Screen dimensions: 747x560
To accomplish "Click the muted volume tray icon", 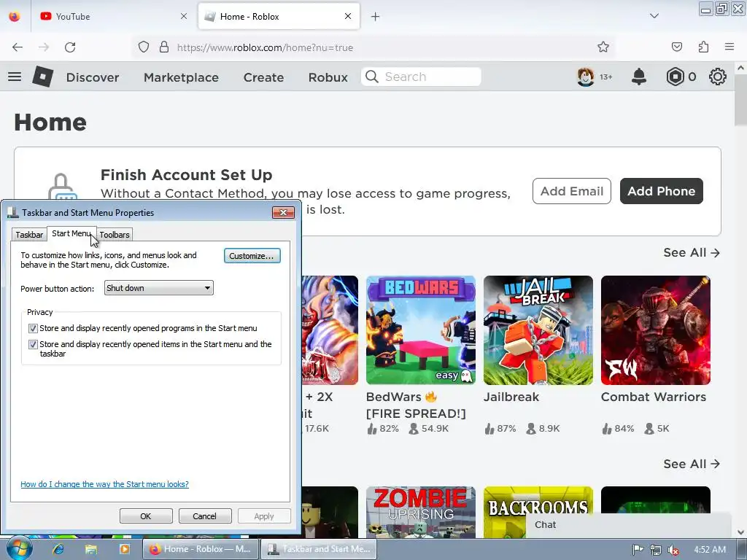I will click(x=673, y=550).
